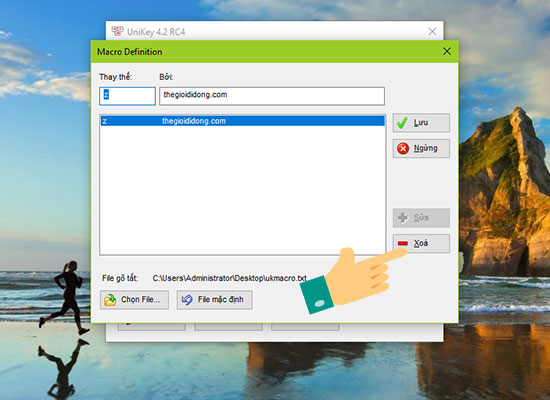Click the Xoá delete button

421,243
